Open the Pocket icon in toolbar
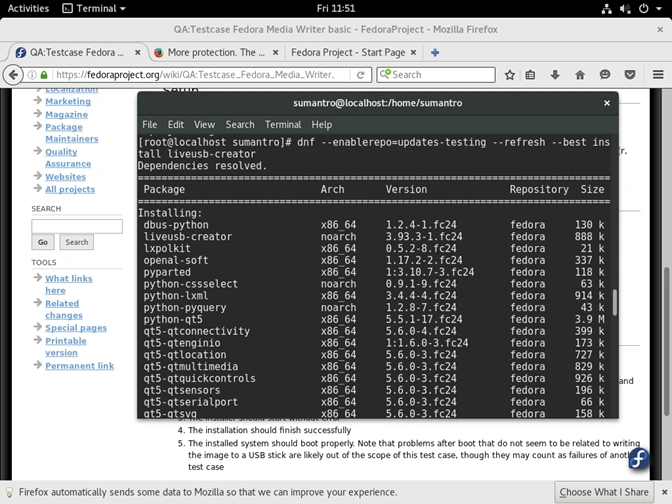672x504 pixels. tap(630, 75)
